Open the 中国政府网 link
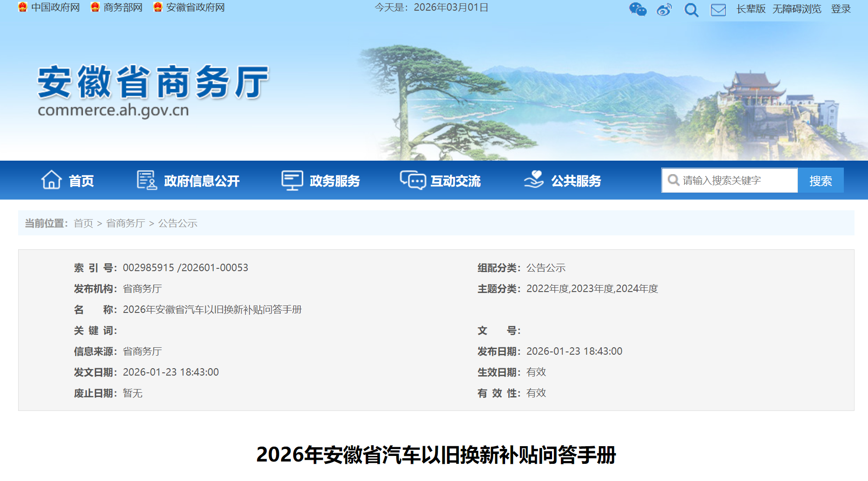Image resolution: width=868 pixels, height=481 pixels. click(55, 7)
